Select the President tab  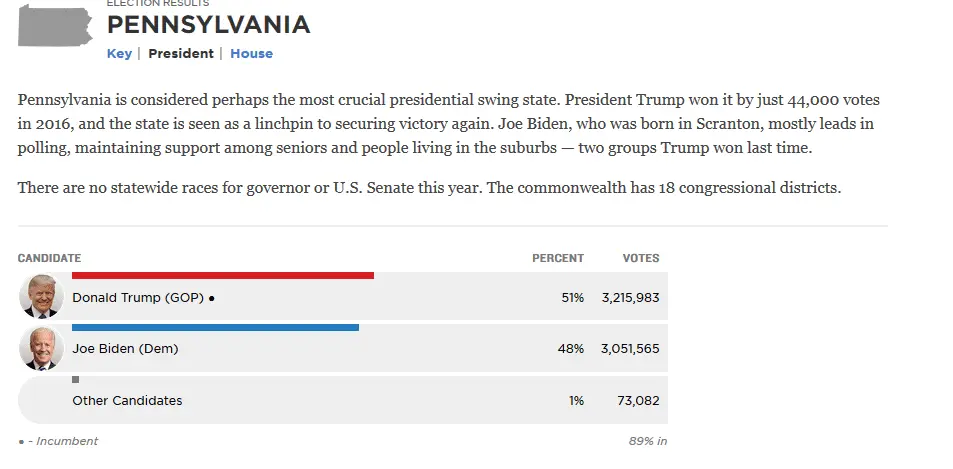[x=181, y=54]
